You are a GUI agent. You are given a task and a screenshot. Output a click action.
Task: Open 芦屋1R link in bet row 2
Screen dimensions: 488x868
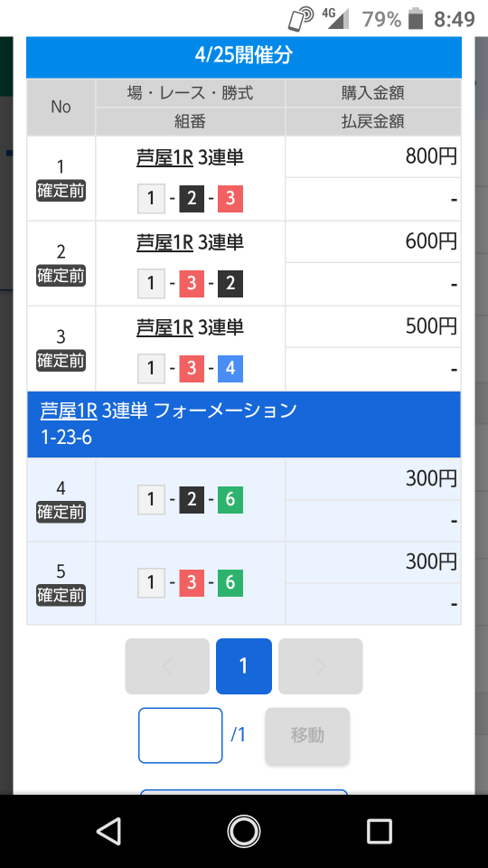164,242
